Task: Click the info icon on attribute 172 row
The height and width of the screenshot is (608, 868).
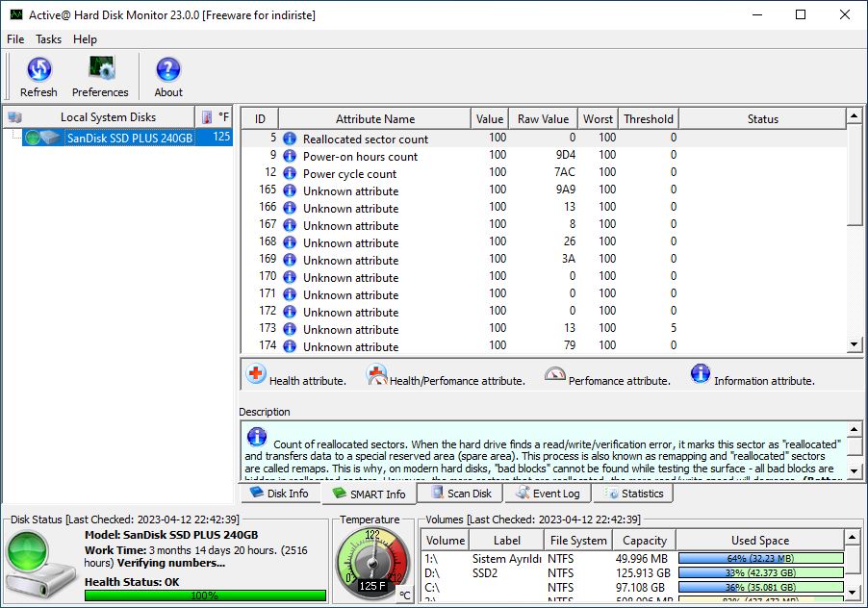Action: 290,312
